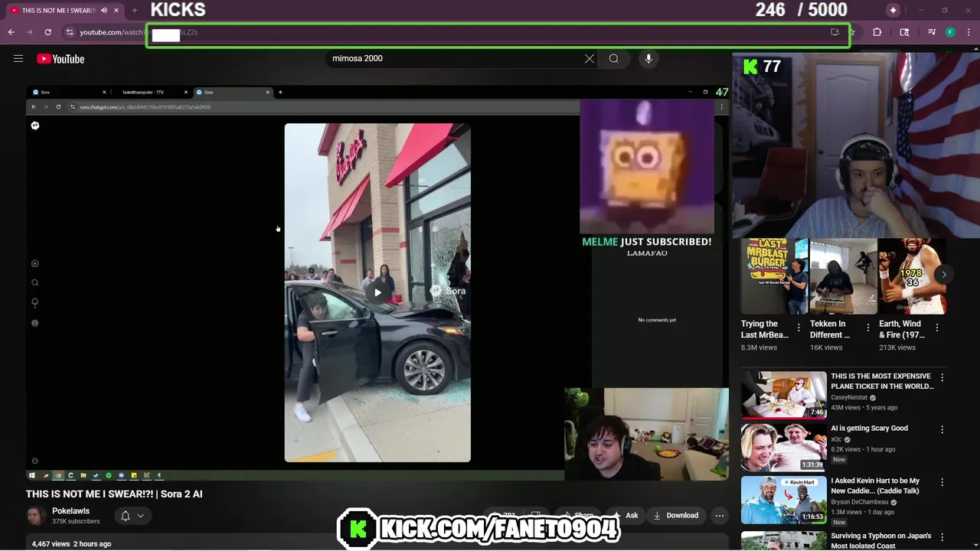Open the Google Lens search icon in toolbar
The image size is (980, 551).
[x=904, y=32]
